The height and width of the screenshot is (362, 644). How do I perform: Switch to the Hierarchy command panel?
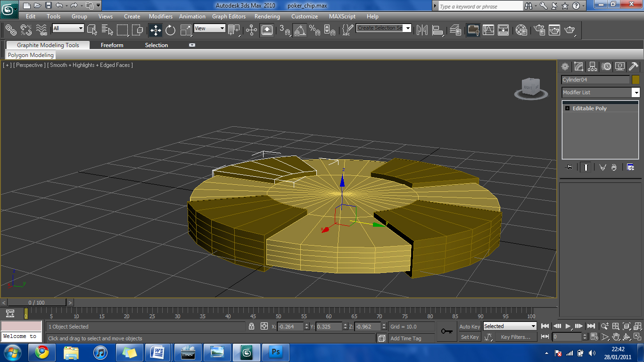coord(592,66)
